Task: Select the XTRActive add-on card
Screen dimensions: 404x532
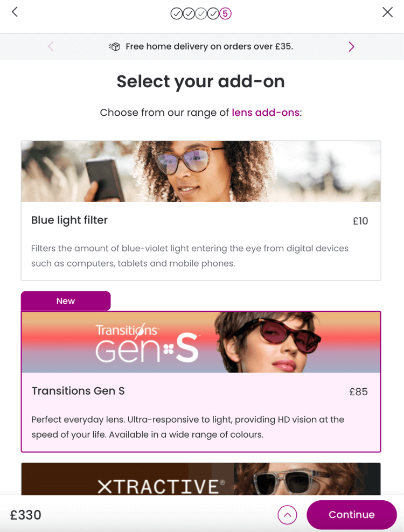Action: coord(200,479)
